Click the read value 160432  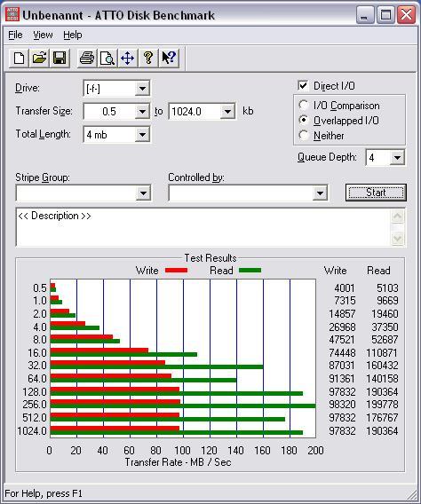[x=382, y=366]
